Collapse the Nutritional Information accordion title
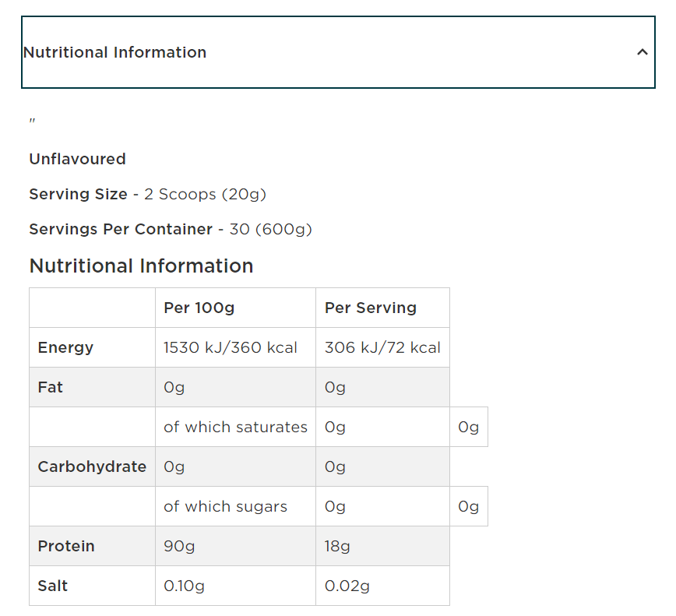676x616 pixels. 115,52
